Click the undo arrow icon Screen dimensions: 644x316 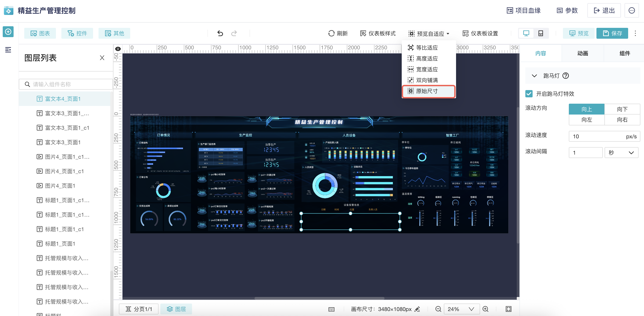pyautogui.click(x=220, y=33)
